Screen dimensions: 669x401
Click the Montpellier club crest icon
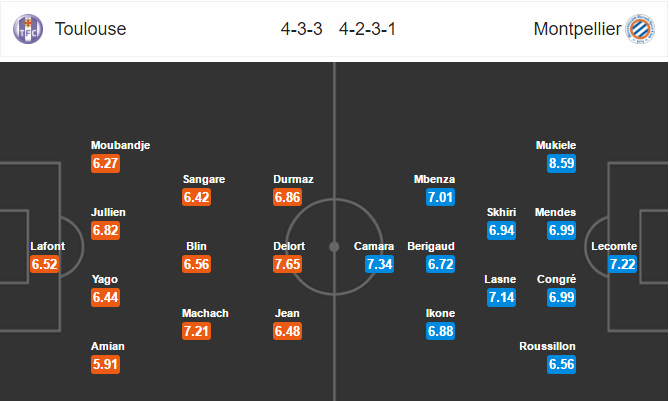pyautogui.click(x=640, y=29)
